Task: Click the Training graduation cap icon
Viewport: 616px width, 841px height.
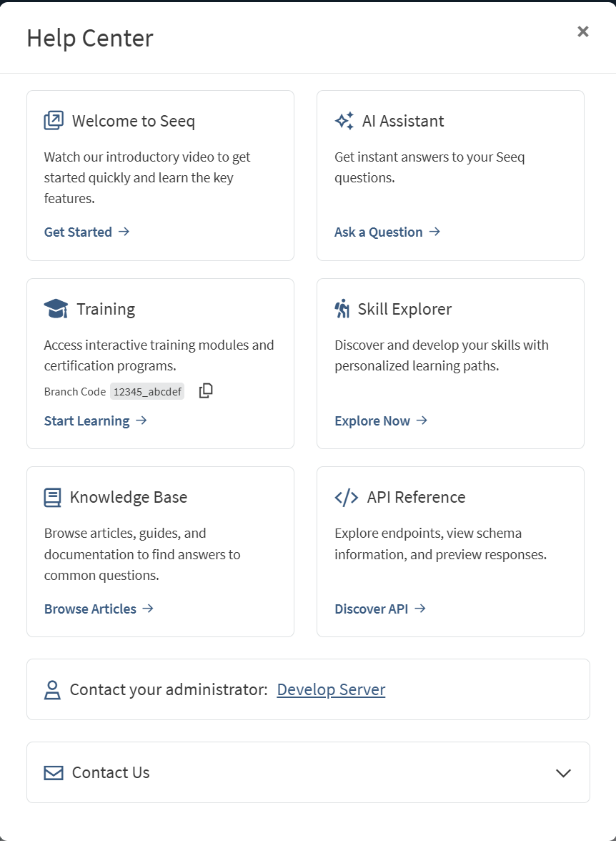Action: point(56,309)
